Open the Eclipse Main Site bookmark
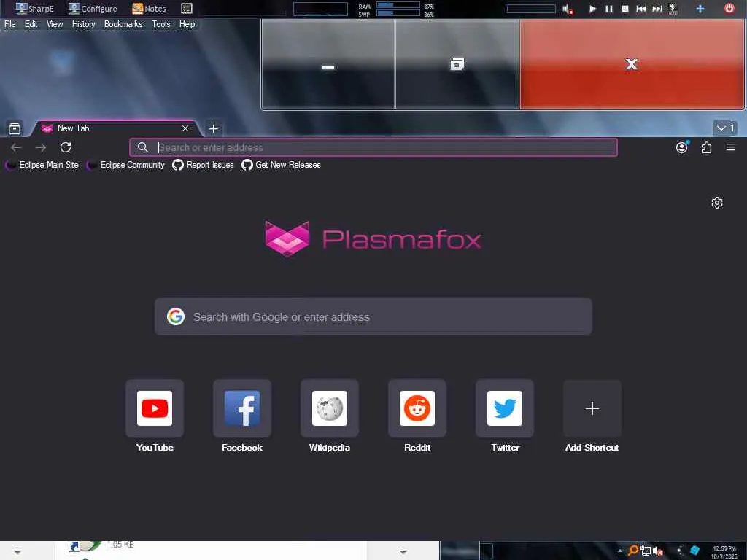This screenshot has width=747, height=560. [x=42, y=165]
